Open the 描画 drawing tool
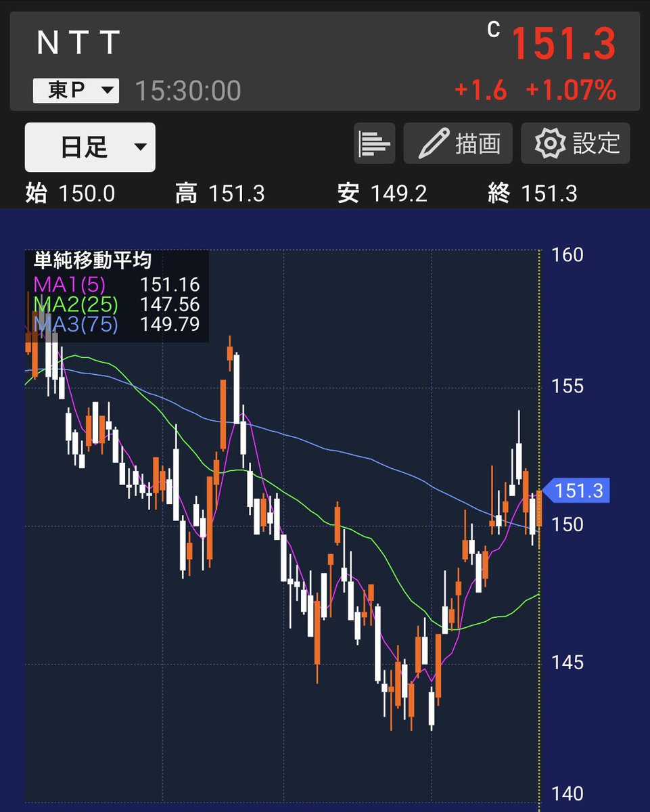Image resolution: width=650 pixels, height=812 pixels. pyautogui.click(x=458, y=143)
